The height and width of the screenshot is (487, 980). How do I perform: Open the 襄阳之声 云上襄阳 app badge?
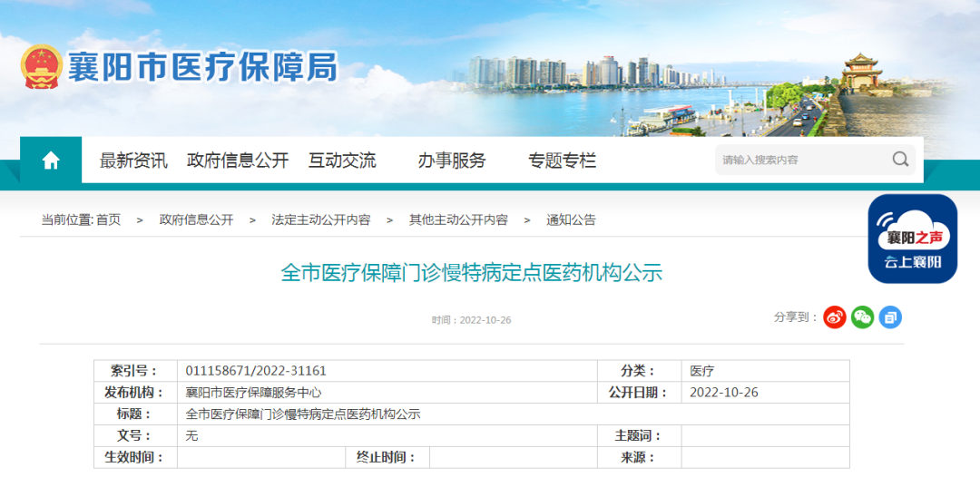[x=913, y=239]
